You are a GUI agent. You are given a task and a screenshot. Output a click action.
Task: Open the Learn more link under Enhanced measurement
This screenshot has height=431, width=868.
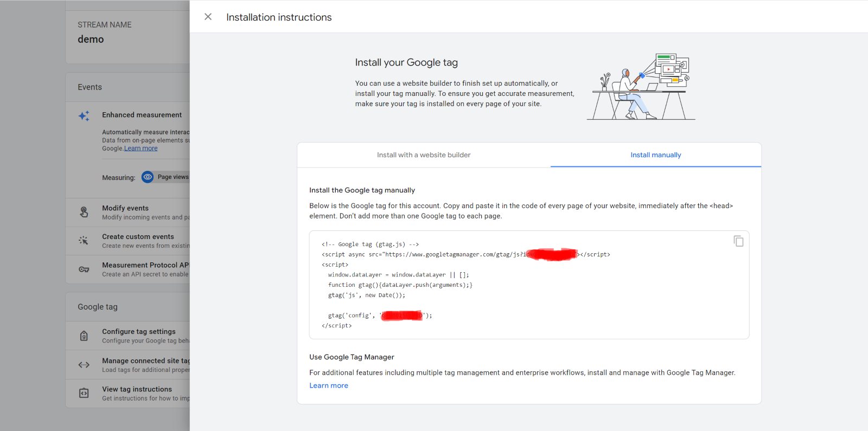[141, 149]
